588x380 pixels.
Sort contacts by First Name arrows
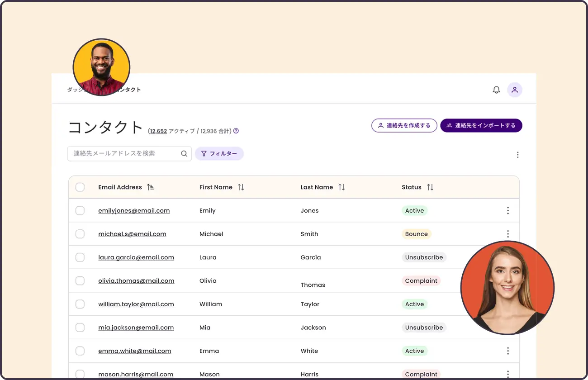point(241,187)
